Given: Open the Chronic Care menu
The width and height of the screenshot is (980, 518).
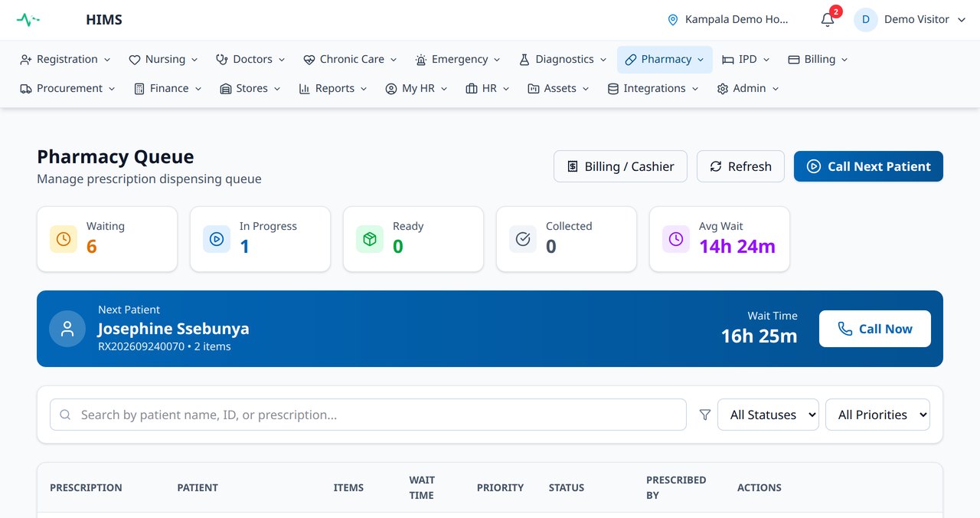Looking at the screenshot, I should click(350, 59).
